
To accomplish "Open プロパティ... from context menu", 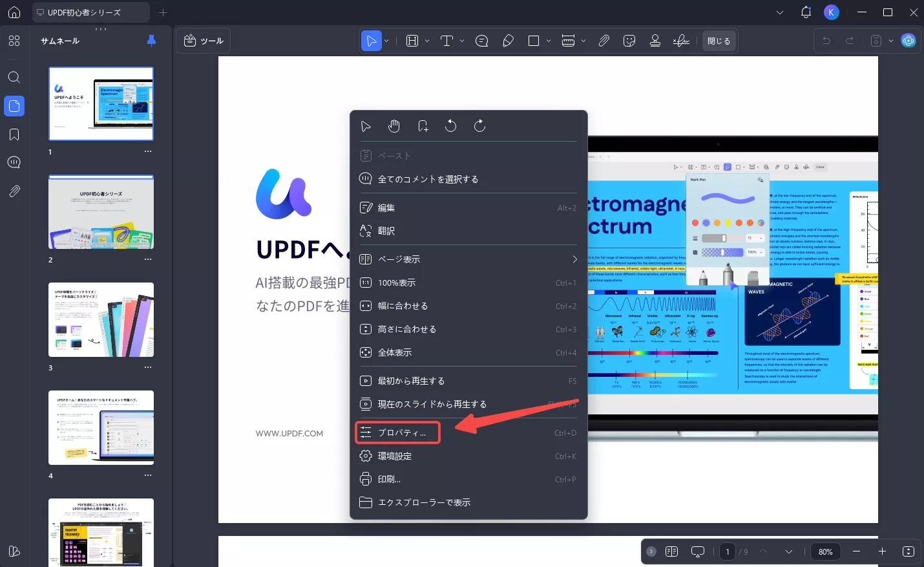I will (x=468, y=433).
